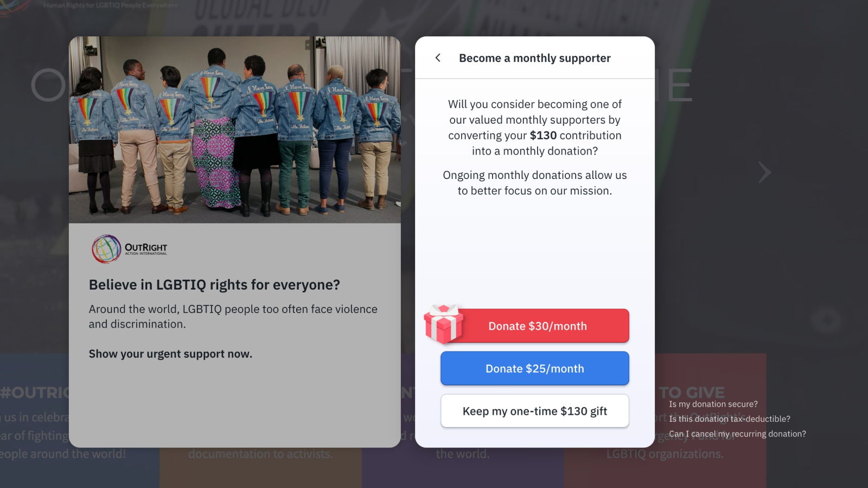Choose Donate $25/month
The image size is (868, 488).
[535, 369]
